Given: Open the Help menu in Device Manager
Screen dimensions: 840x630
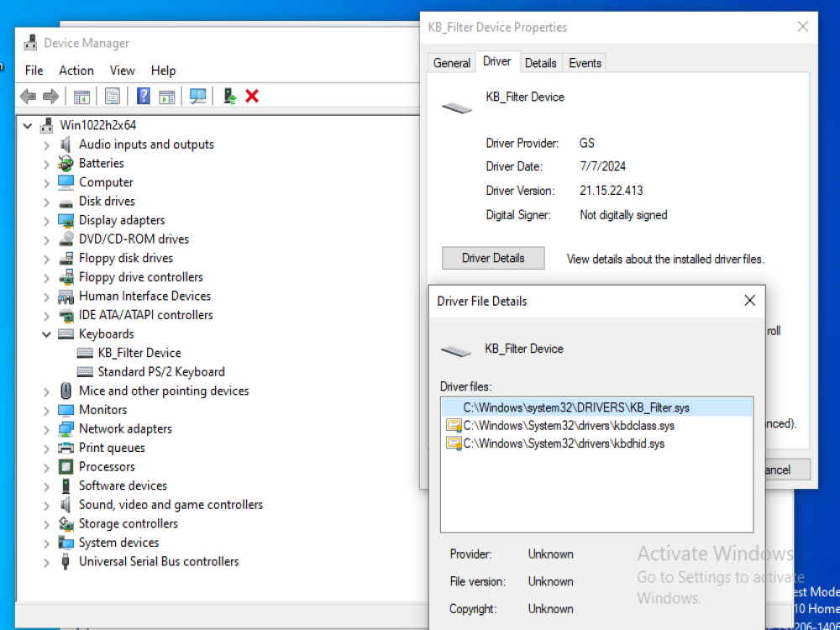Looking at the screenshot, I should pos(163,71).
